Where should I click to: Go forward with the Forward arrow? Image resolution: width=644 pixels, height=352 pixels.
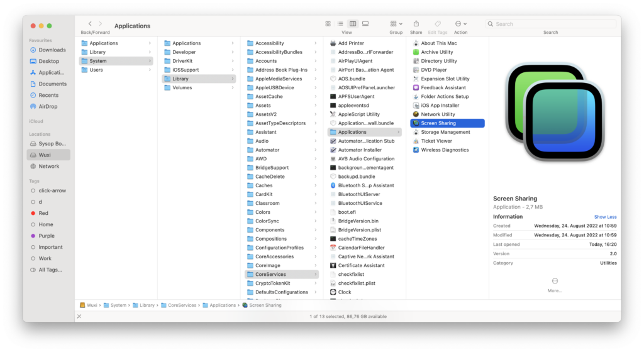tap(100, 24)
